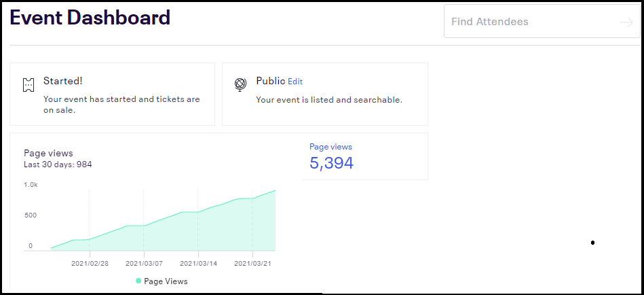This screenshot has height=295, width=644.
Task: Toggle the Page Views legend dot
Action: pos(138,281)
